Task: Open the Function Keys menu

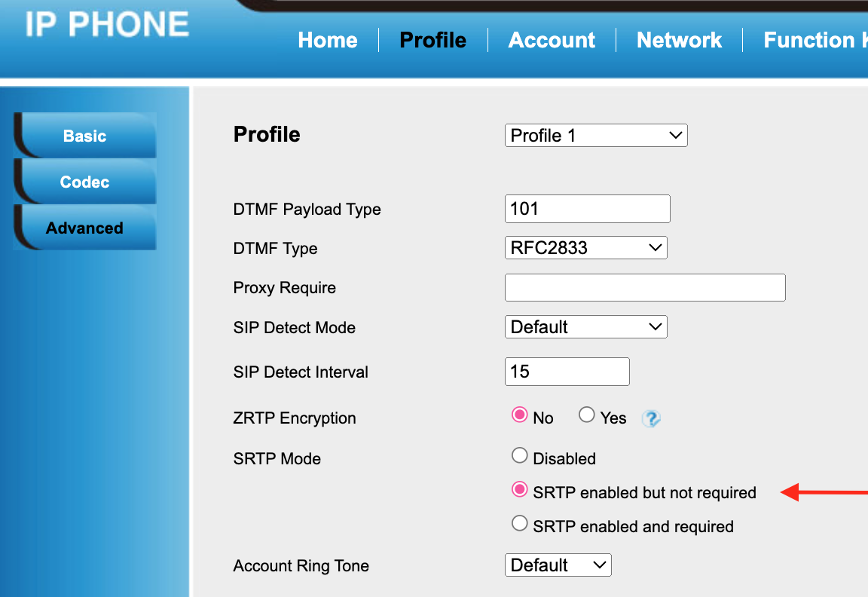Action: click(x=816, y=40)
